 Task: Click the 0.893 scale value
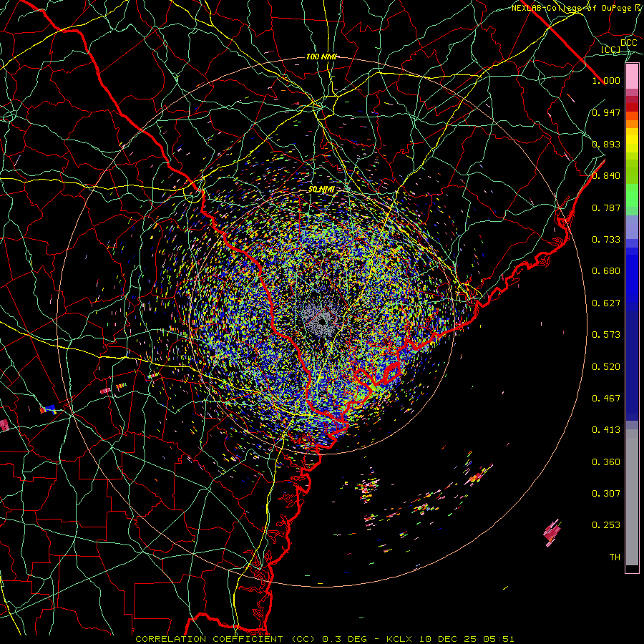606,144
